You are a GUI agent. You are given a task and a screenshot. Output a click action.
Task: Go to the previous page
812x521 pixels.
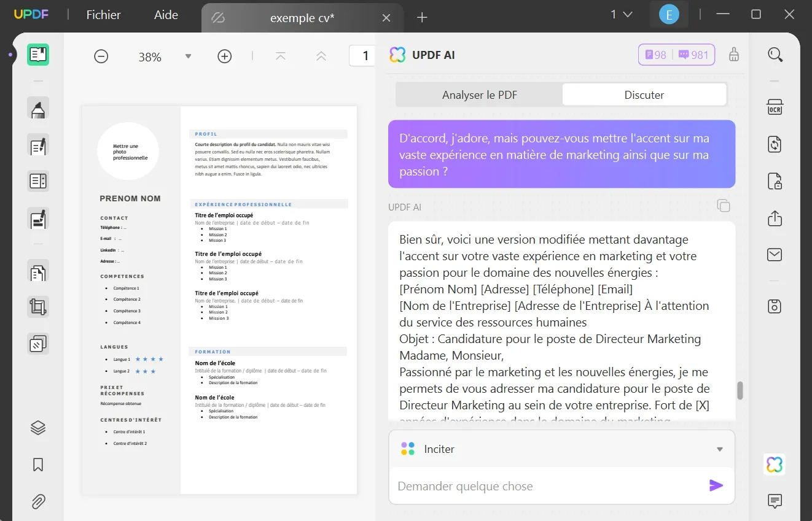321,56
